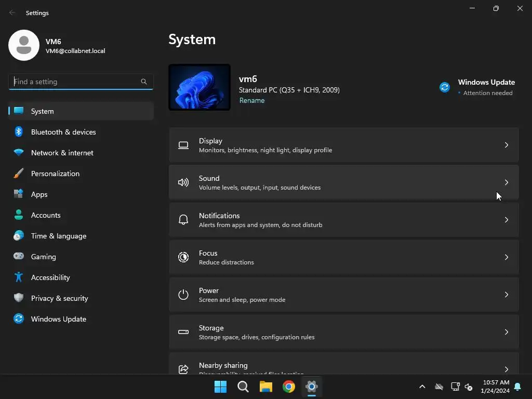
Task: Open the Windows Start menu
Action: click(220, 387)
